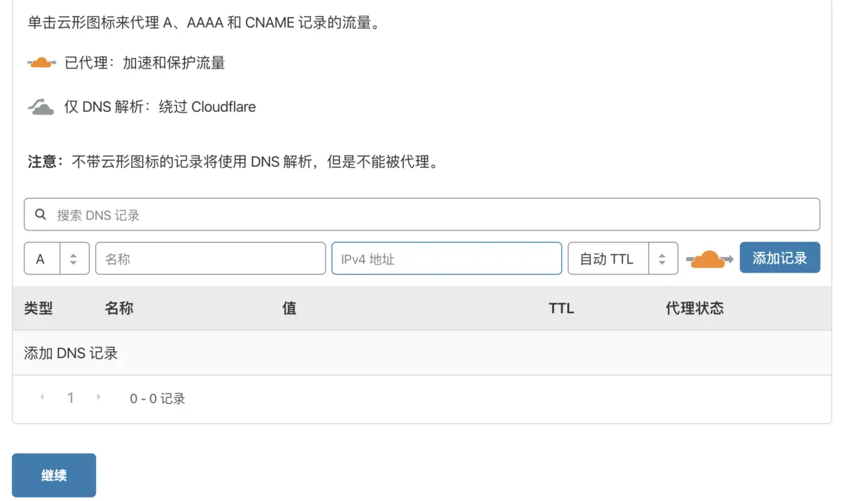Open the record type dropdown showing A
Screen dimensions: 868x501
pyautogui.click(x=57, y=259)
